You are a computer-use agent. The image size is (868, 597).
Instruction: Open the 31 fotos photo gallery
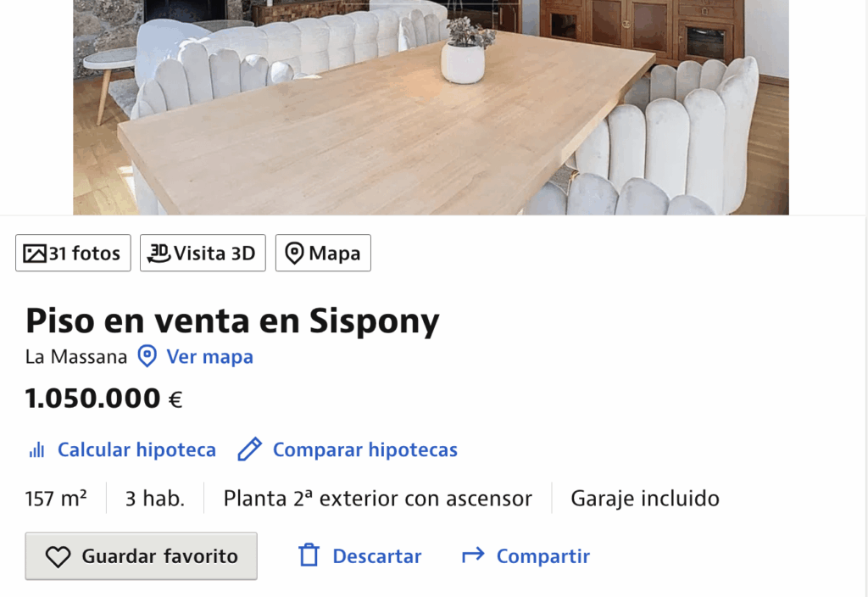tap(72, 252)
